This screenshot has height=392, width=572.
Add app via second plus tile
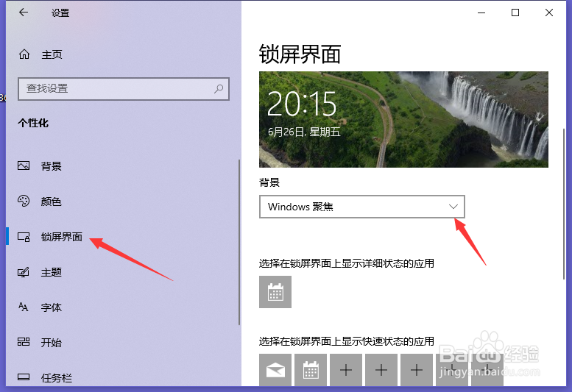(x=381, y=370)
